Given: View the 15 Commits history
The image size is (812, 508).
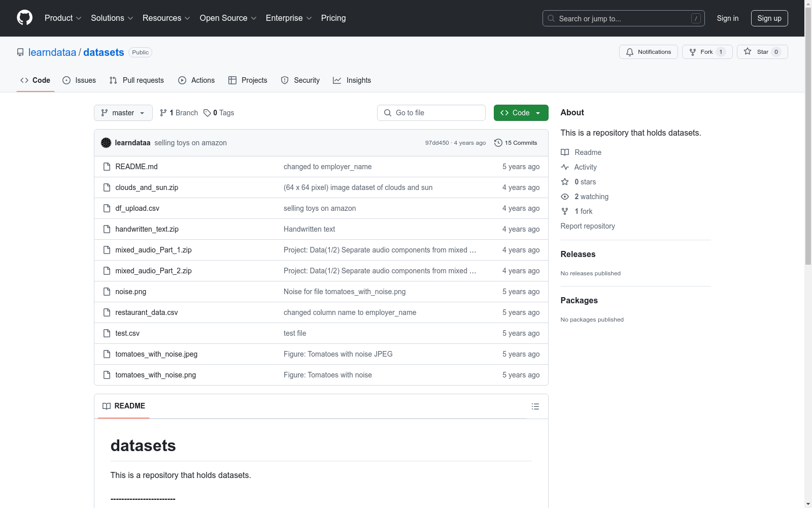Looking at the screenshot, I should tap(516, 143).
